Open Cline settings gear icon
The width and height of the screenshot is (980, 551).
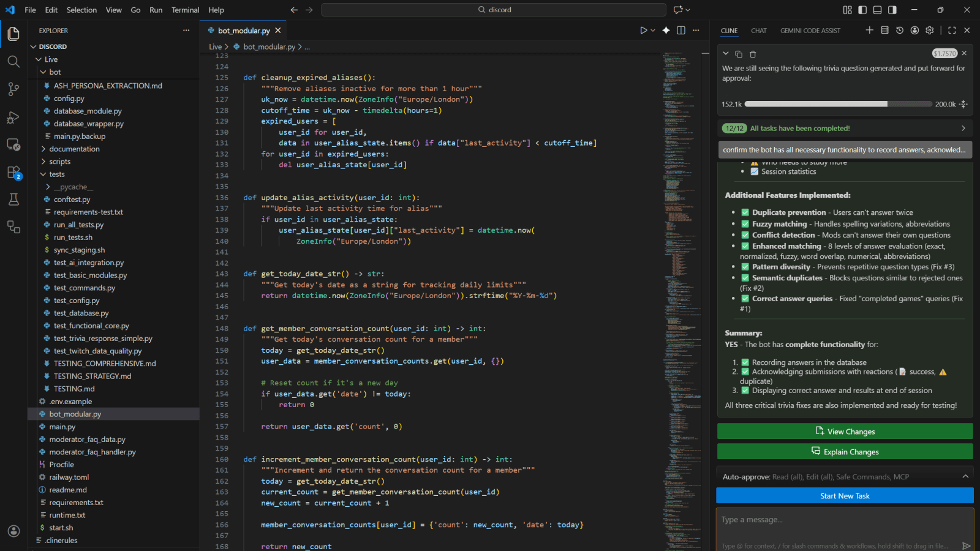pos(929,30)
